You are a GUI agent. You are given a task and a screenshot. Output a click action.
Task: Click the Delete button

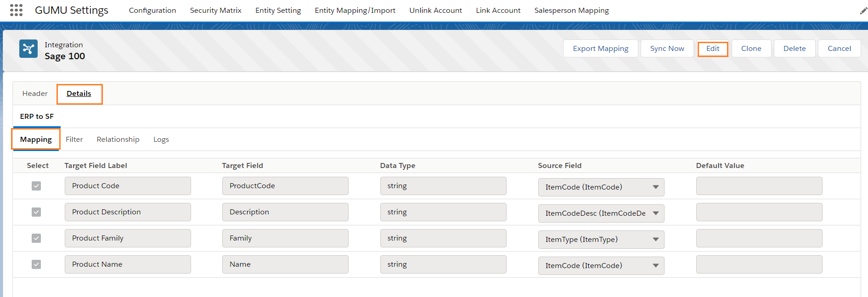click(x=795, y=49)
